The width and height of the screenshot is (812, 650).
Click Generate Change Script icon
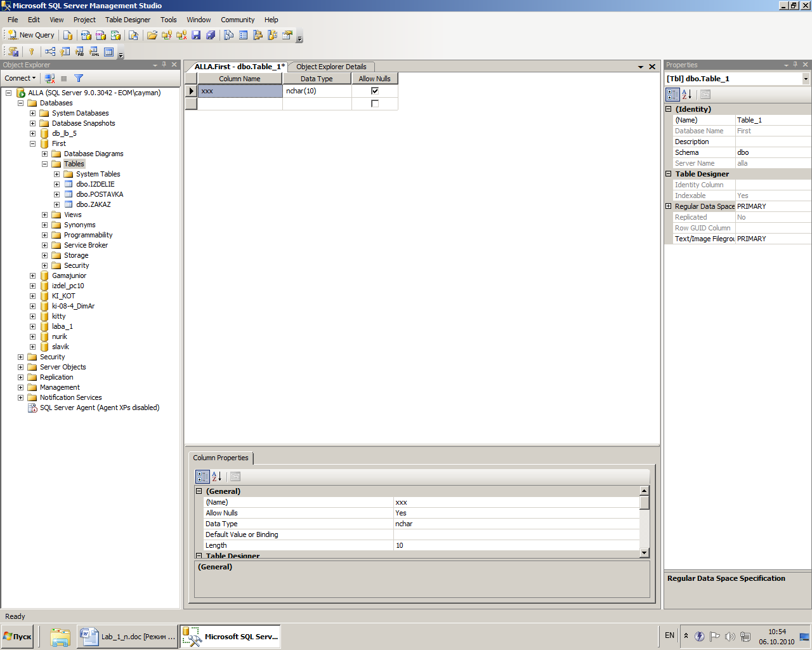pos(13,51)
